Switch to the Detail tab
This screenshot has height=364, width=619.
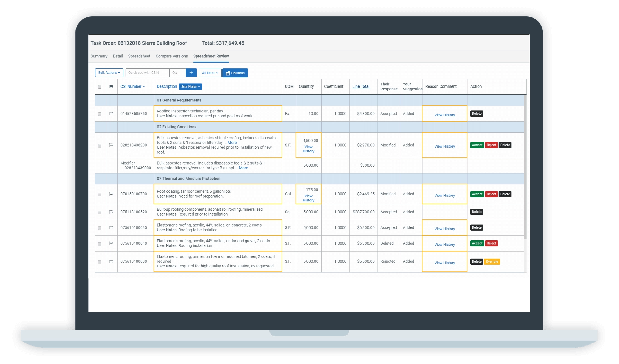coord(118,56)
